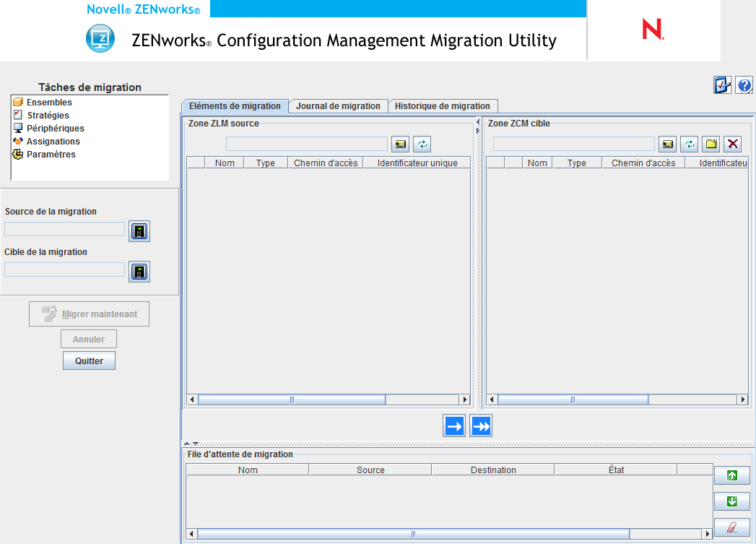
Task: Browse for the migration target
Action: pos(139,272)
